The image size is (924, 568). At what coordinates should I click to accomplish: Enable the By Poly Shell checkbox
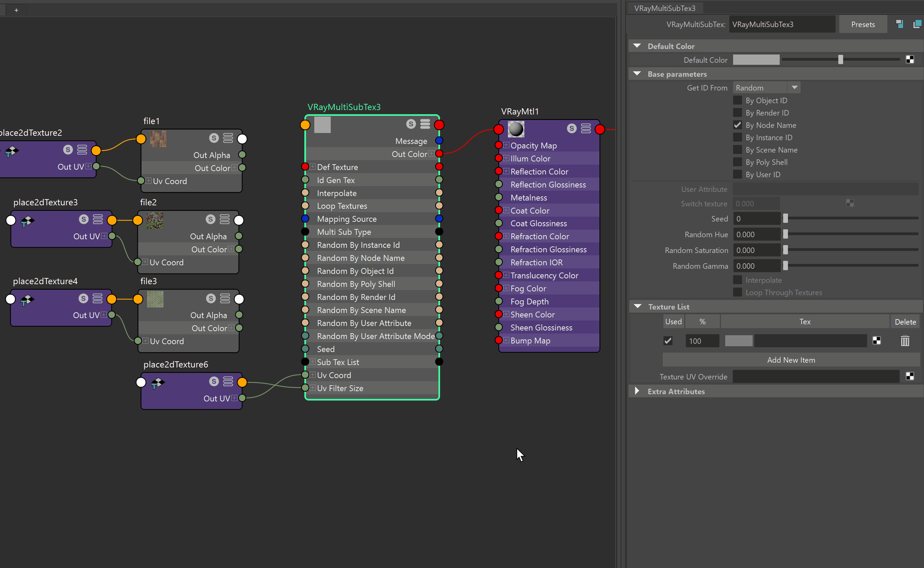pyautogui.click(x=737, y=162)
